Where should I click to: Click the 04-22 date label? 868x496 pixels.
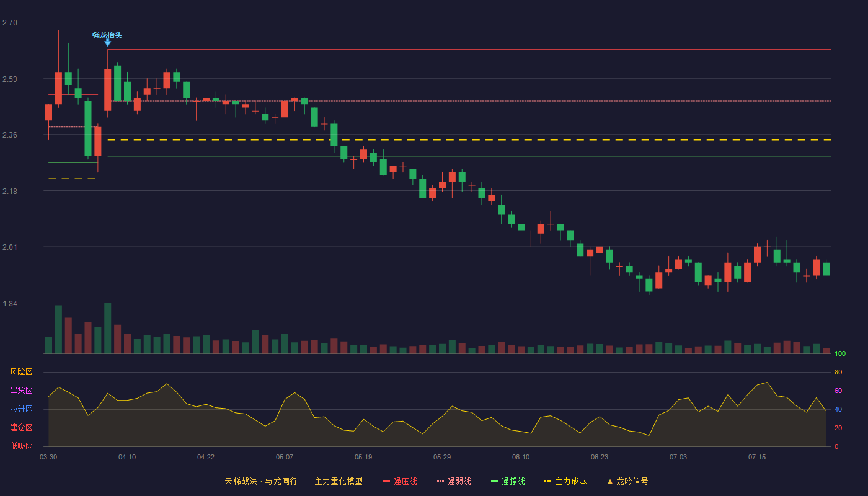(206, 457)
